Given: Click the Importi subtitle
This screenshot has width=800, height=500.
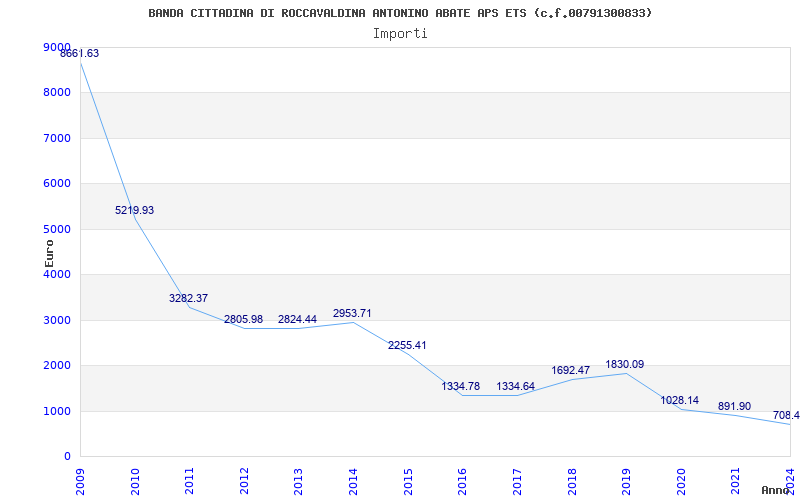Looking at the screenshot, I should click(400, 34).
